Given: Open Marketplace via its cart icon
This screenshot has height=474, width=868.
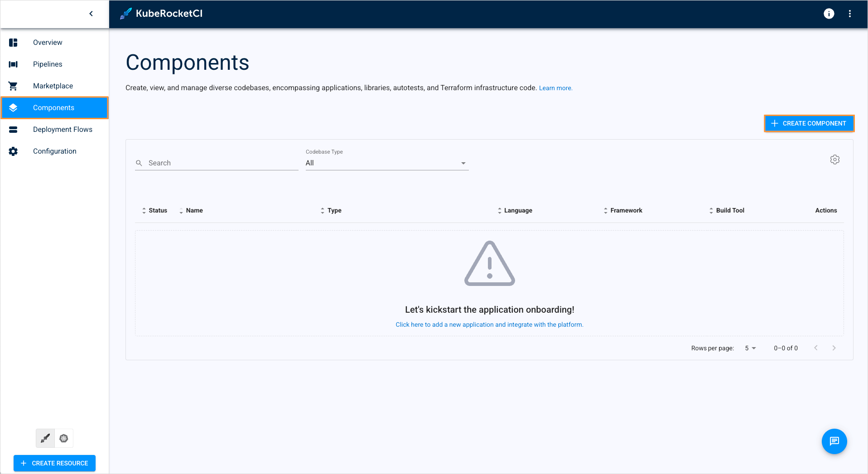Looking at the screenshot, I should pos(13,86).
